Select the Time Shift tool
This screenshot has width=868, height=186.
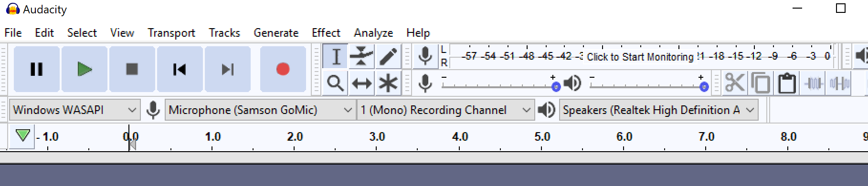(361, 83)
